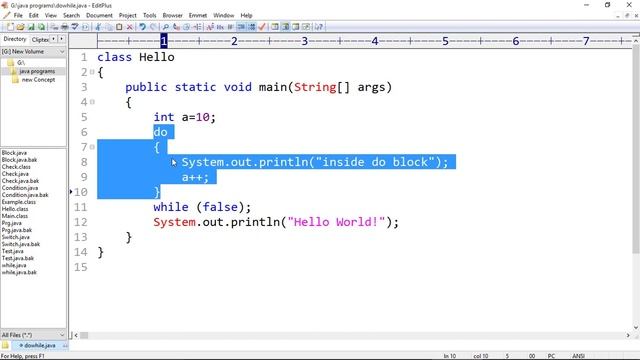
Task: Select Hello.class in the file list
Action: (15, 209)
